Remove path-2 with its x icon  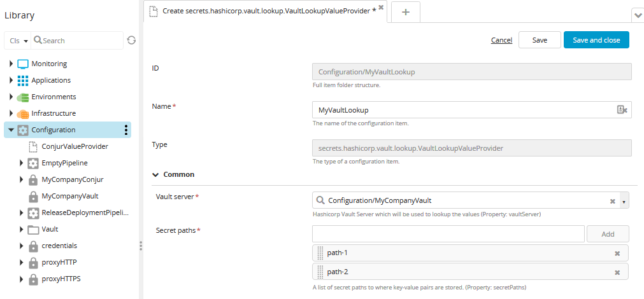click(617, 272)
